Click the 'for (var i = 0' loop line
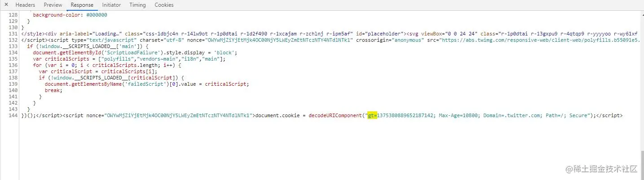Image resolution: width=644 pixels, height=180 pixels. pos(107,65)
